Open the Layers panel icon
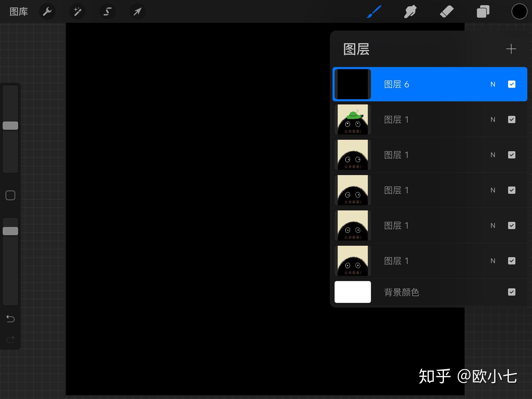The image size is (532, 399). point(483,11)
